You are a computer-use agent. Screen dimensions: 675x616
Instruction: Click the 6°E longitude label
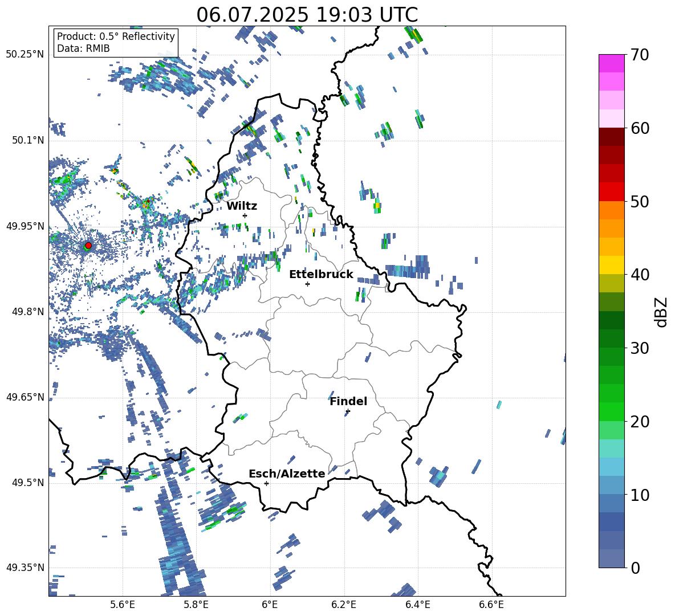click(270, 605)
